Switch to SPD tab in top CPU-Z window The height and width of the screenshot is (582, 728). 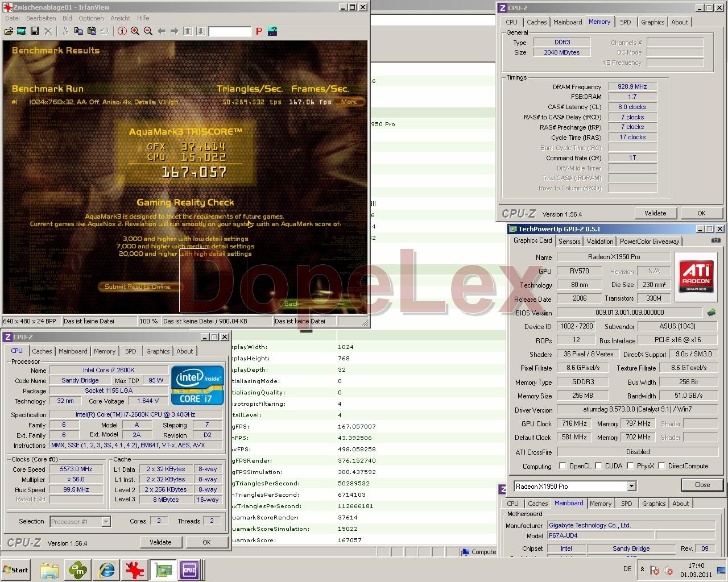[x=626, y=22]
